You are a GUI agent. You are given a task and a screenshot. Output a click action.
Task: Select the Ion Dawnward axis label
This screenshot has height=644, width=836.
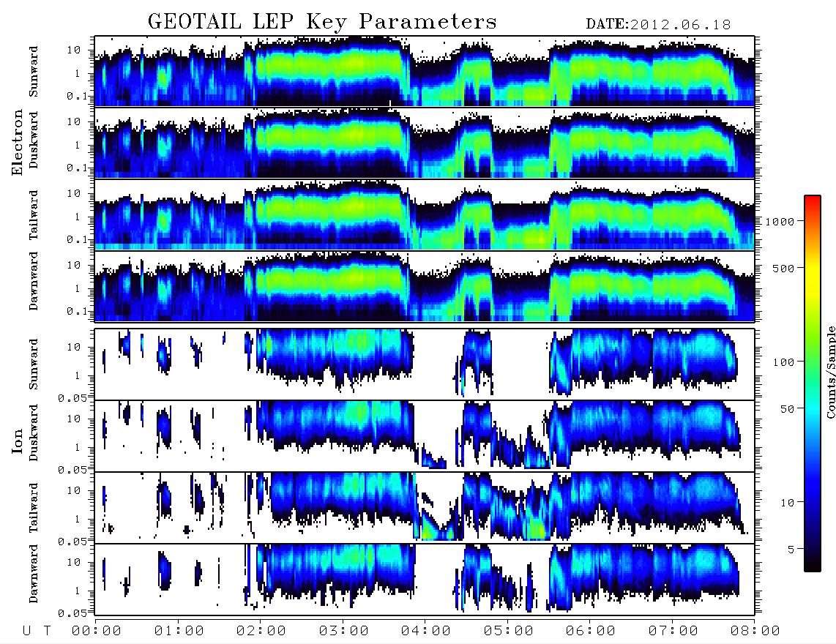point(34,574)
